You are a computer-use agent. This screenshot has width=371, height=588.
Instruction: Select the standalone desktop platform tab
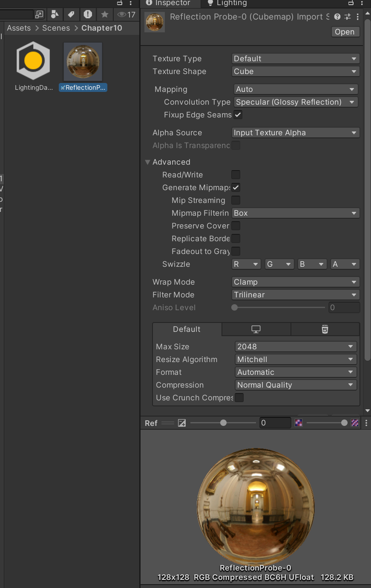[256, 329]
